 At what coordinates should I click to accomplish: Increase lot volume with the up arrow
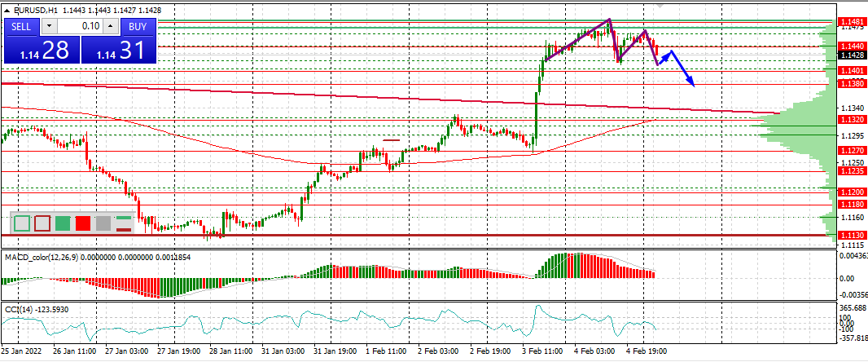pyautogui.click(x=111, y=26)
